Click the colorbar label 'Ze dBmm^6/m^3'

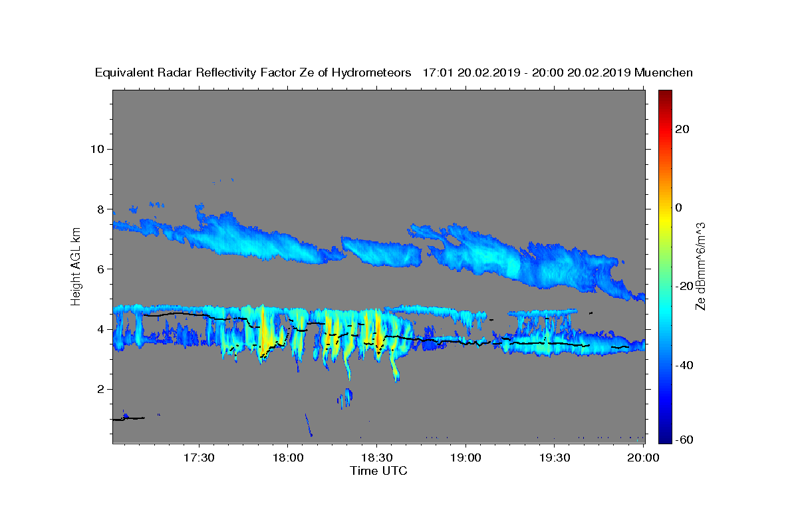point(700,266)
